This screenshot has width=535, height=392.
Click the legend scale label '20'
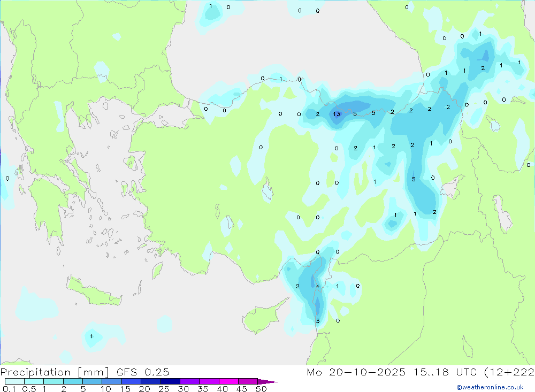[x=144, y=389]
